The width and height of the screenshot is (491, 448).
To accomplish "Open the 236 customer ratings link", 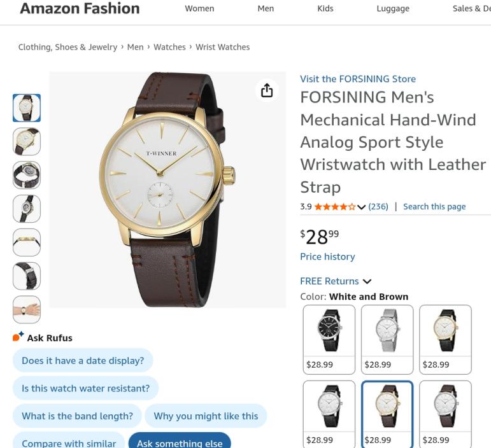I will tap(378, 206).
